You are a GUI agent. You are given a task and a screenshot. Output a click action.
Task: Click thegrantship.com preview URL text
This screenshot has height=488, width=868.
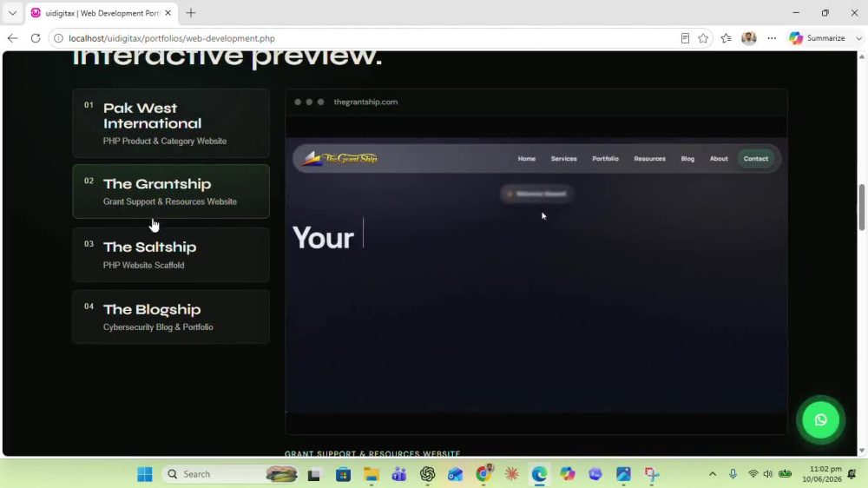pos(365,102)
